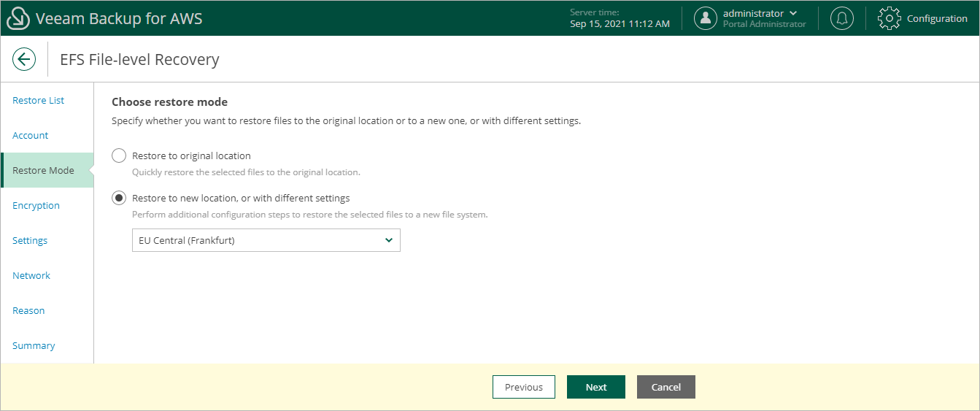Go to the Reason step

28,310
